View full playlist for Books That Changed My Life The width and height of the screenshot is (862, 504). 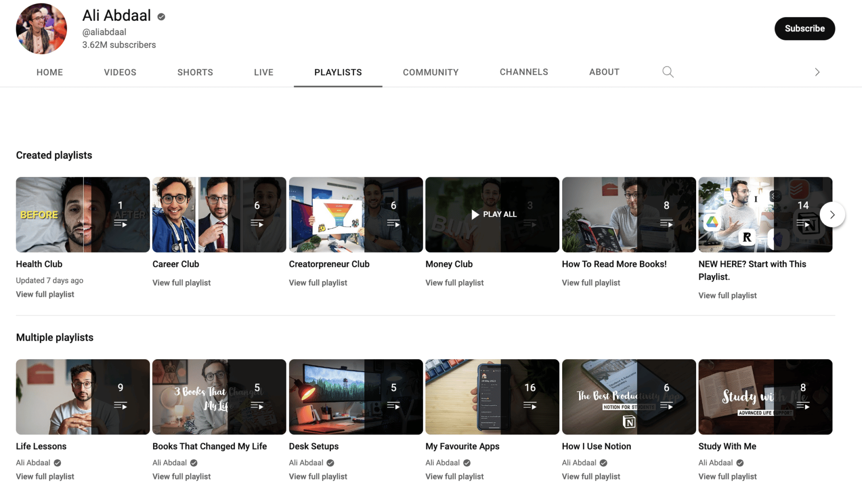click(181, 476)
